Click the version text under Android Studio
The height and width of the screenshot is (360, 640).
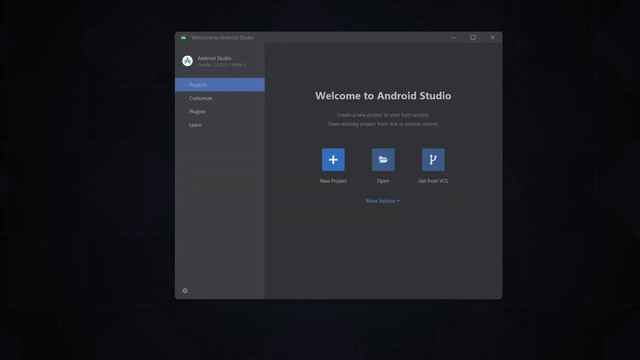(222, 65)
